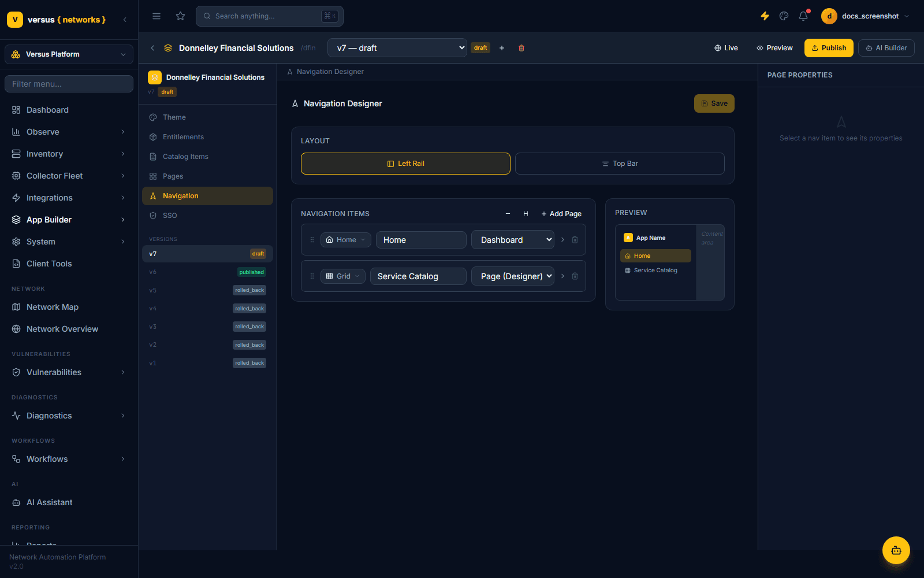924x578 pixels.
Task: Add a divider with the minus icon
Action: point(508,214)
